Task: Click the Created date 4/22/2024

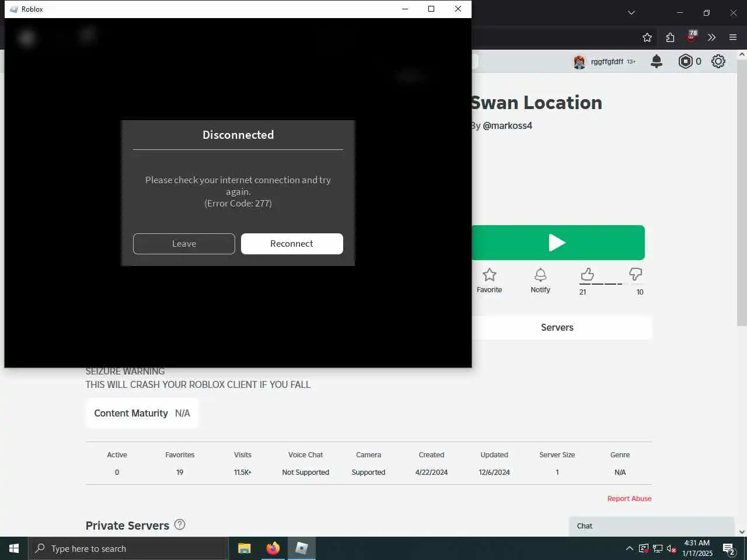Action: tap(431, 473)
